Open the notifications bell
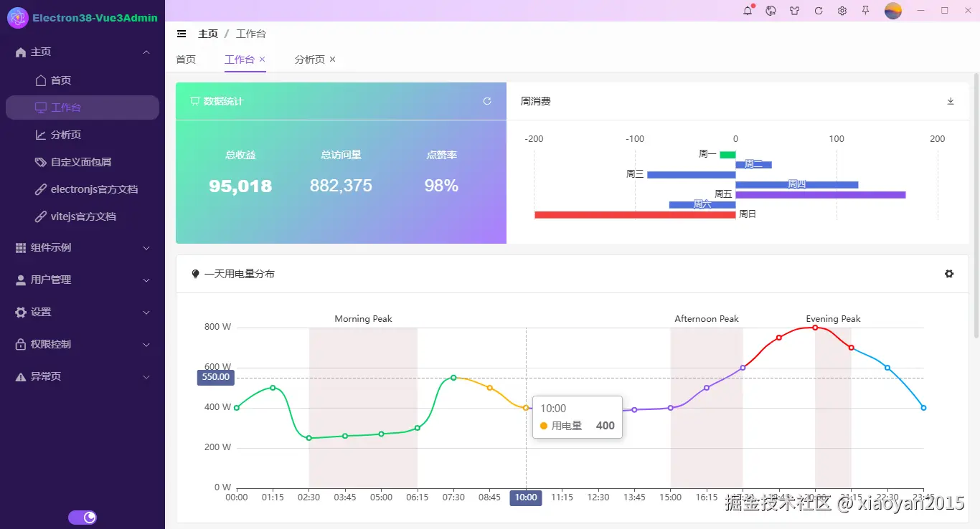The height and width of the screenshot is (529, 980). [x=748, y=11]
